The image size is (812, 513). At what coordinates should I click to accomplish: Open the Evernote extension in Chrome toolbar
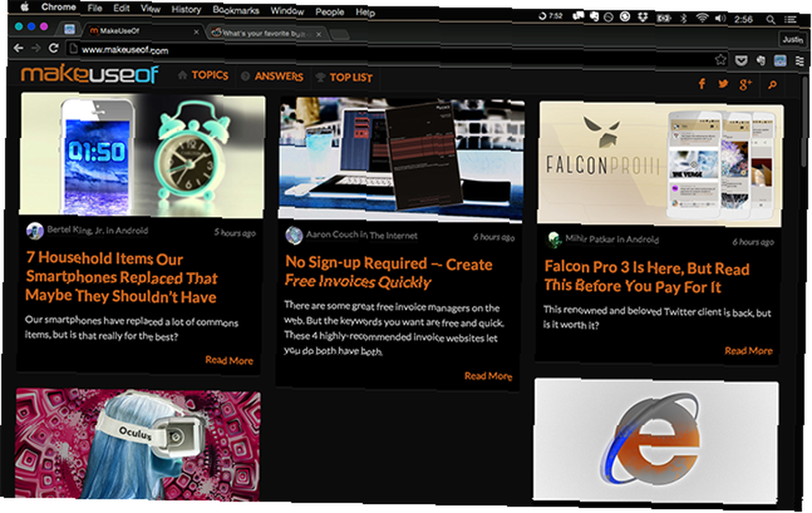(x=761, y=61)
